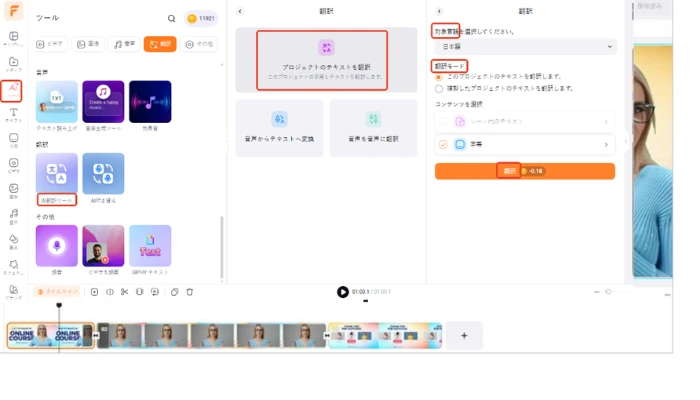700x400 pixels.
Task: Open the FlexClip logo home icon
Action: click(13, 11)
